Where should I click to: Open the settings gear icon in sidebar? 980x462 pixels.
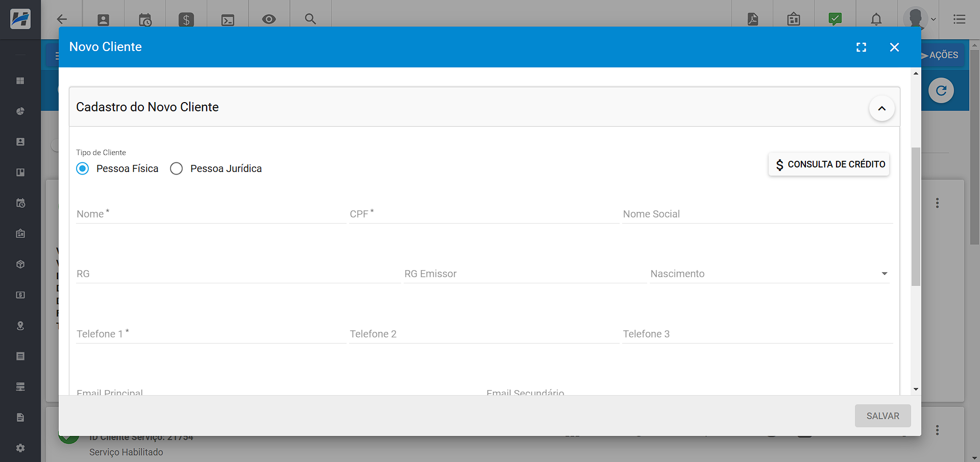click(20, 448)
